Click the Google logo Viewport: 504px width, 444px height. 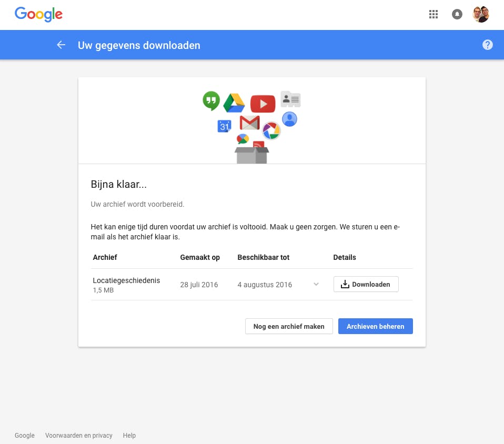(x=38, y=14)
